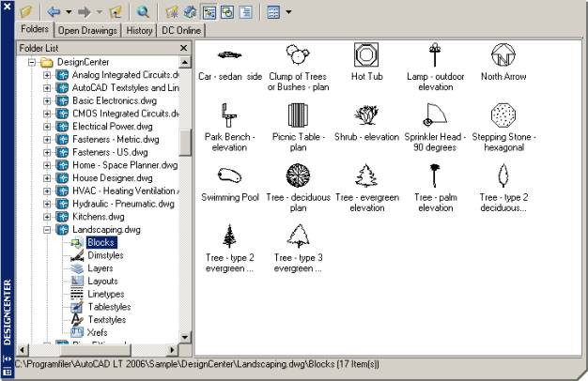Toggle the palette auto-hide button
The width and height of the screenshot is (588, 381).
click(8, 358)
